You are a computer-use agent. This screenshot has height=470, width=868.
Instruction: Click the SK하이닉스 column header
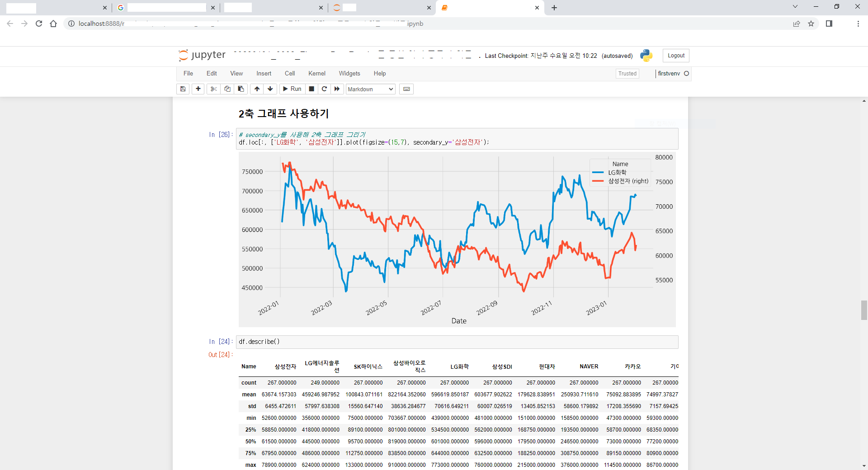[x=368, y=367]
